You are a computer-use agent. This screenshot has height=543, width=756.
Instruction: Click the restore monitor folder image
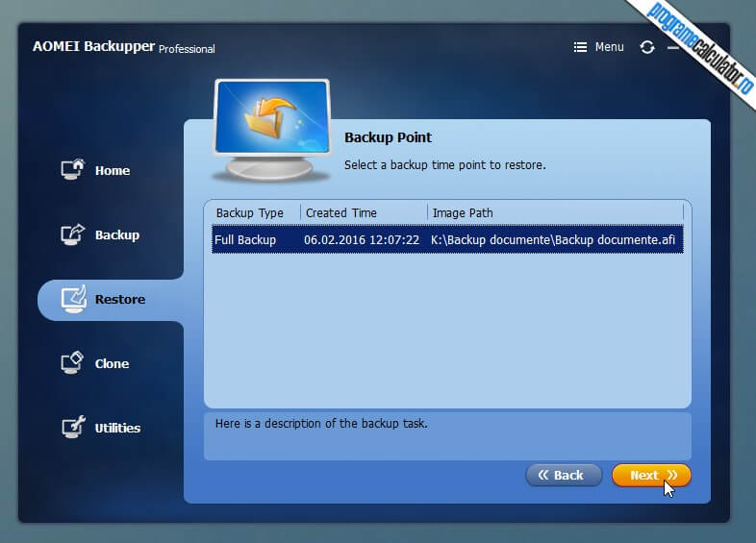click(x=272, y=130)
